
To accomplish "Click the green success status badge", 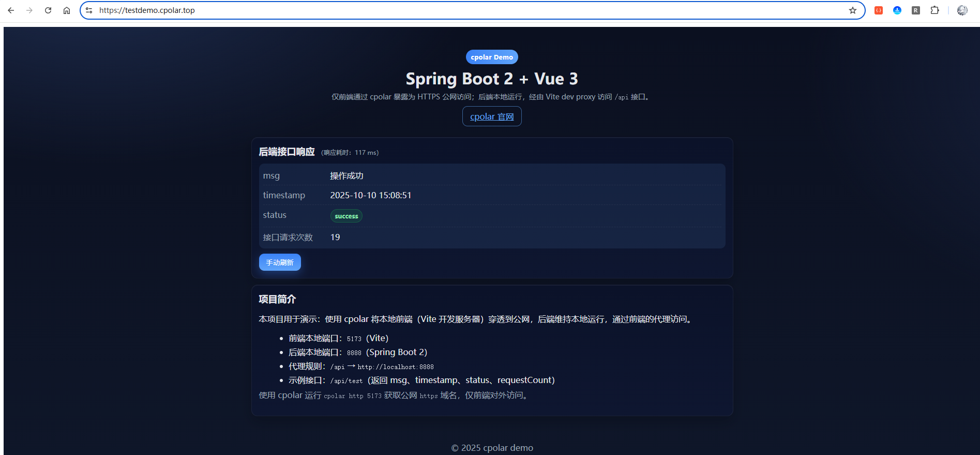I will pyautogui.click(x=346, y=216).
